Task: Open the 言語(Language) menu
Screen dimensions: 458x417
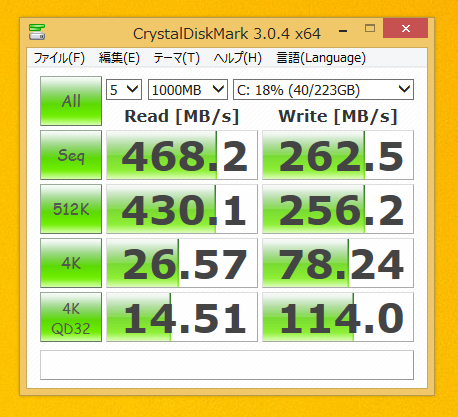Action: pyautogui.click(x=321, y=58)
